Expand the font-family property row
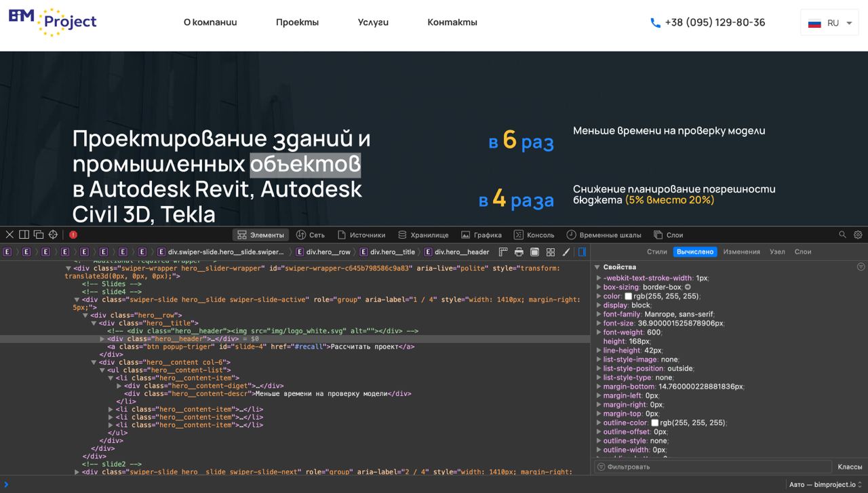This screenshot has height=493, width=868. click(599, 314)
